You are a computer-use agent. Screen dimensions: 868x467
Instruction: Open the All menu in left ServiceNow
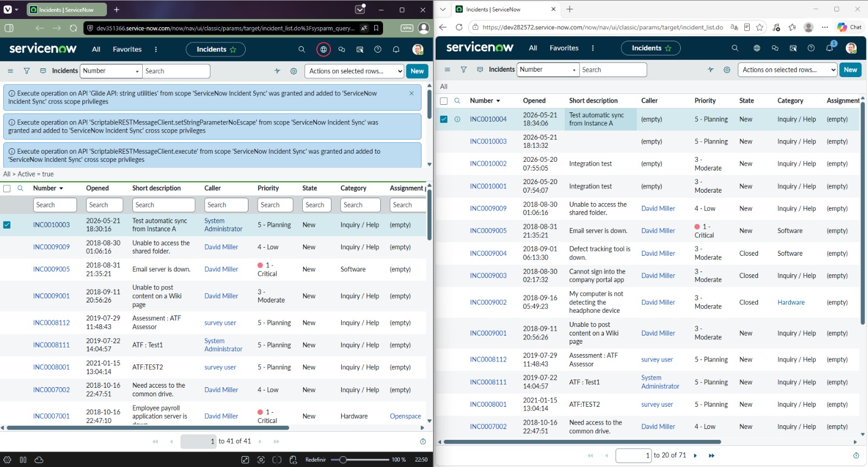[96, 49]
